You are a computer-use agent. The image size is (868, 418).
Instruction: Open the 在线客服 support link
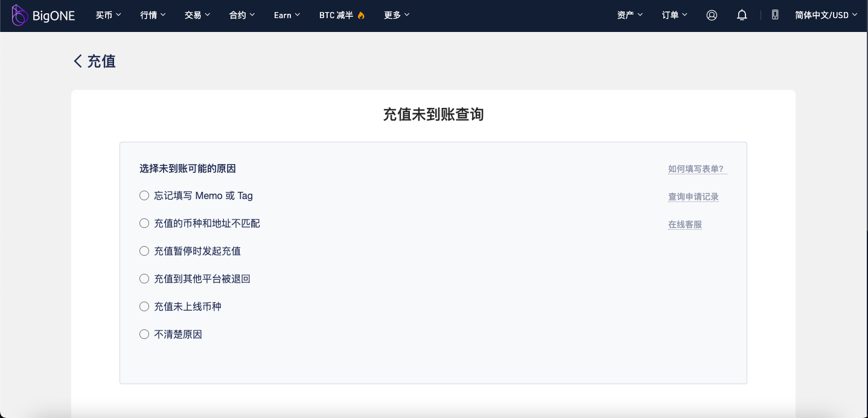coord(685,224)
